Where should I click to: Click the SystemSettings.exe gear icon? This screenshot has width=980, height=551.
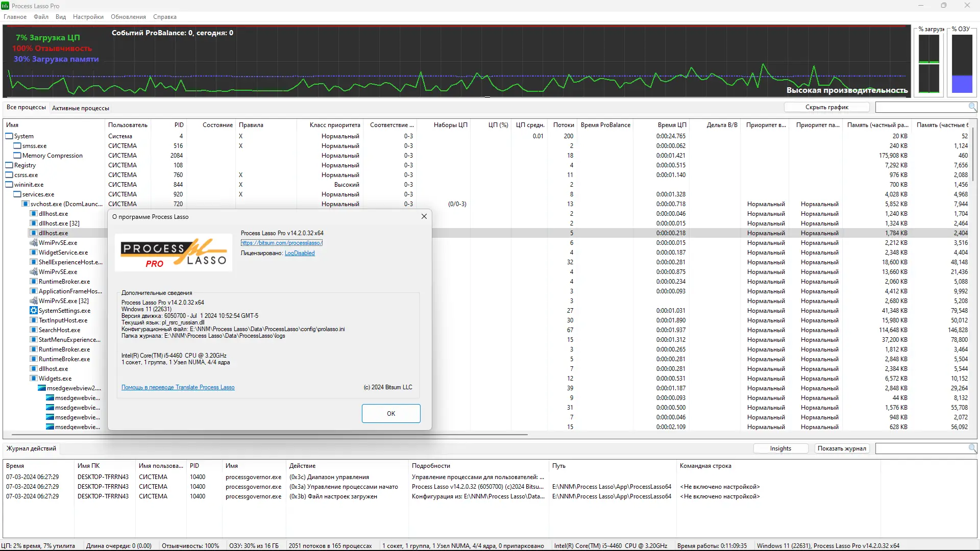point(34,311)
